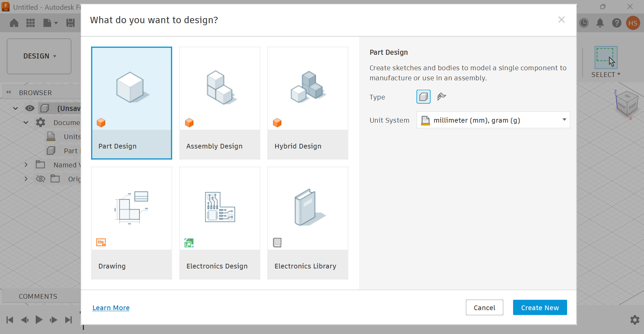
Task: Click the Create New button
Action: pyautogui.click(x=540, y=307)
